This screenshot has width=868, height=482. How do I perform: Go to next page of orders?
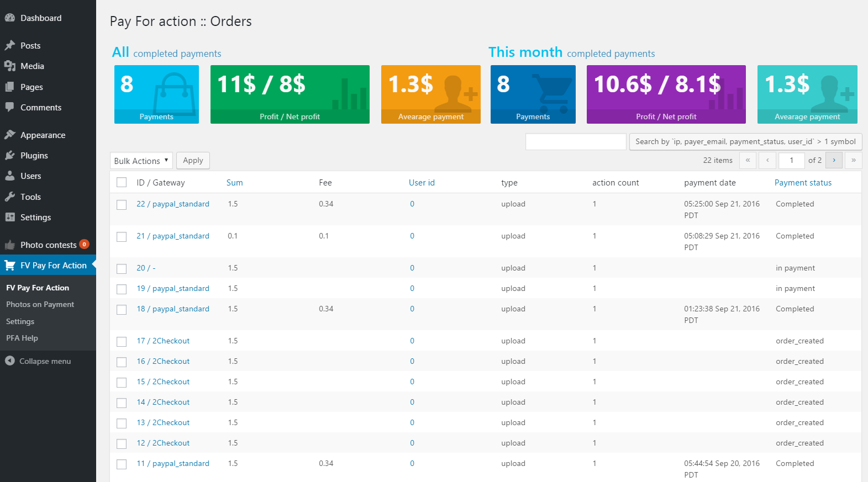click(834, 160)
